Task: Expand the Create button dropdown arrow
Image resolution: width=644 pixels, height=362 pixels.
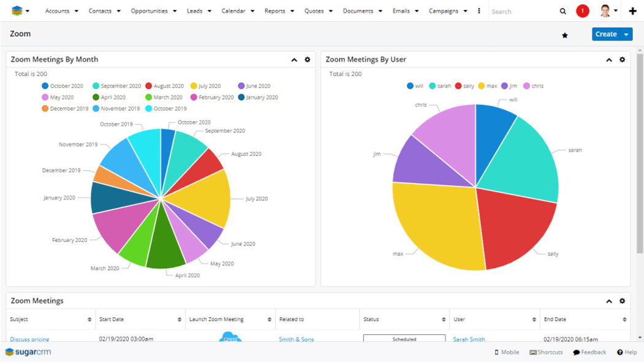Action: pyautogui.click(x=626, y=34)
